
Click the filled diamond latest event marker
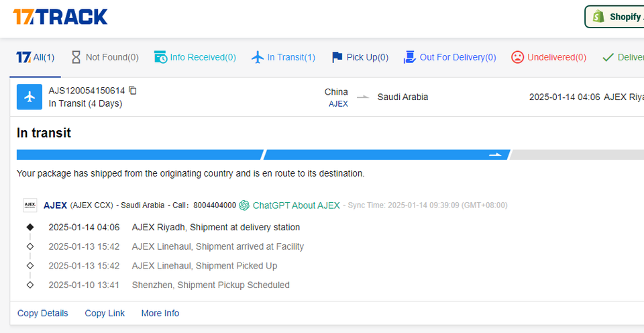(x=30, y=227)
